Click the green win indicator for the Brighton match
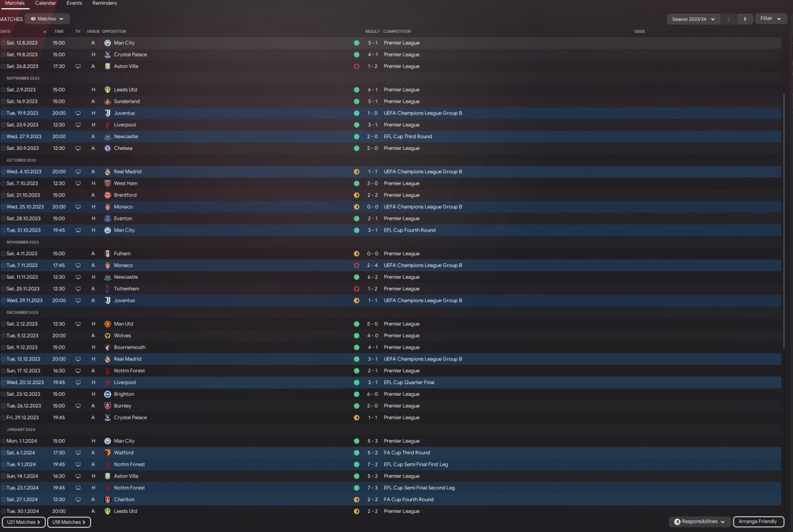The image size is (793, 532). click(x=356, y=395)
